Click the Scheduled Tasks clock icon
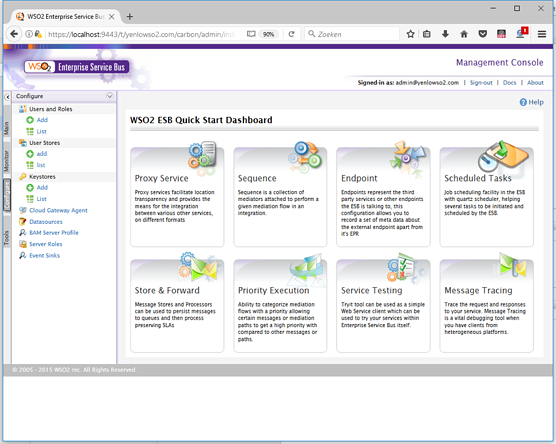556x444 pixels. coord(503,156)
